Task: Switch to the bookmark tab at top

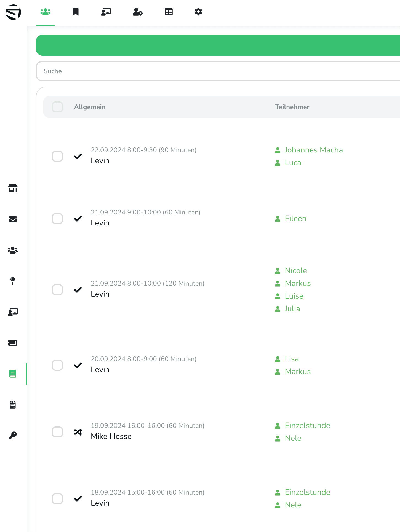Action: point(76,12)
